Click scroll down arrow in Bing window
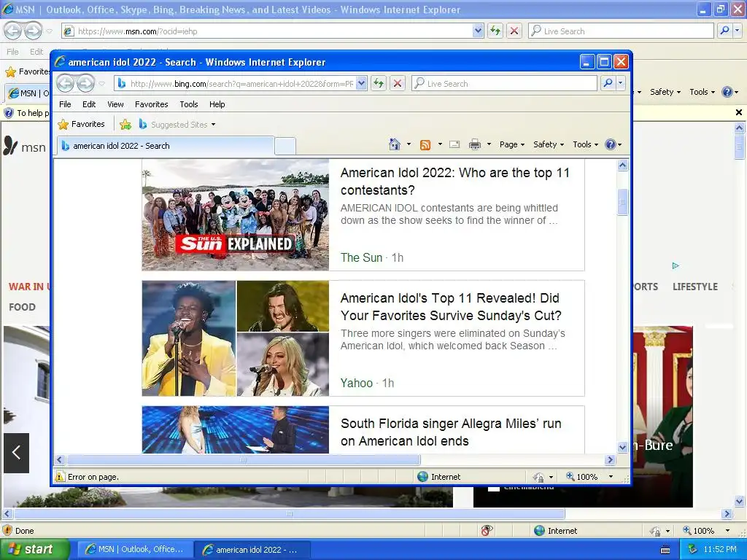This screenshot has height=560, width=747. pos(622,447)
